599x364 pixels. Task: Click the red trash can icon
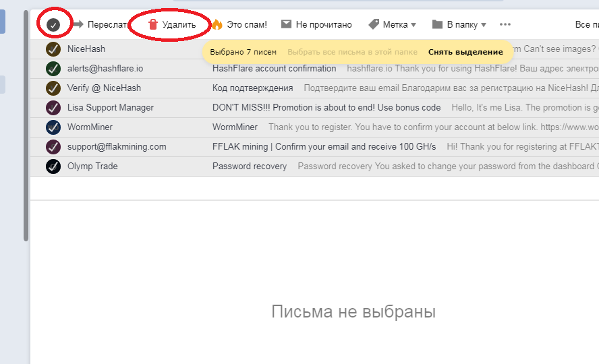[x=153, y=24]
